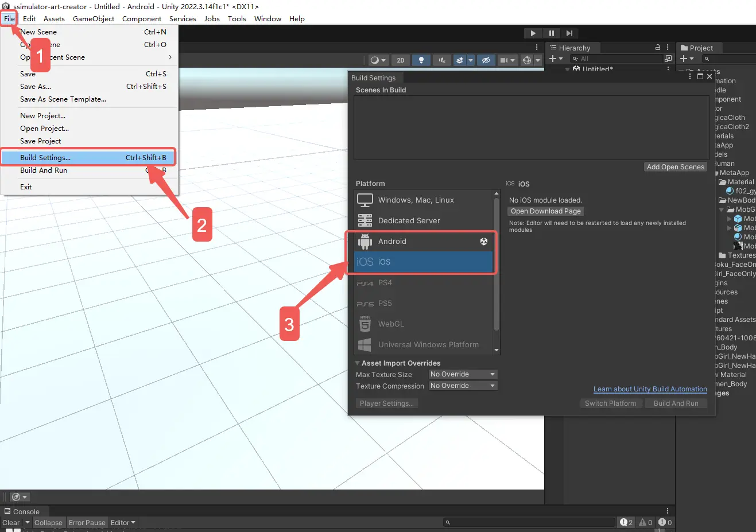Open the Assets menu

[x=54, y=19]
